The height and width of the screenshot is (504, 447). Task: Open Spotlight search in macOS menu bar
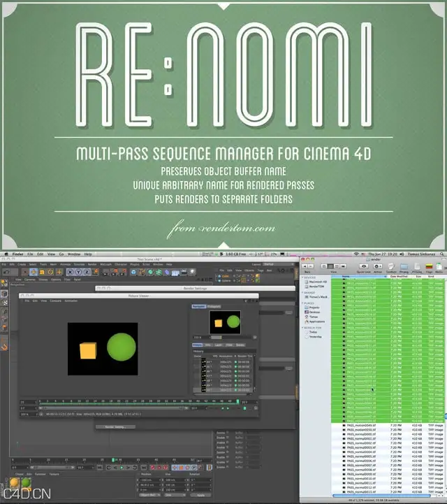[442, 254]
